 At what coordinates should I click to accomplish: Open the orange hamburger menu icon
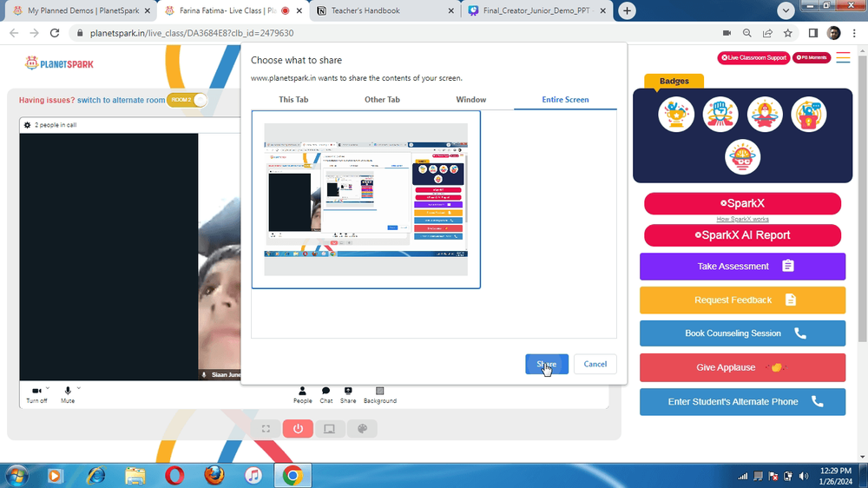coord(843,57)
